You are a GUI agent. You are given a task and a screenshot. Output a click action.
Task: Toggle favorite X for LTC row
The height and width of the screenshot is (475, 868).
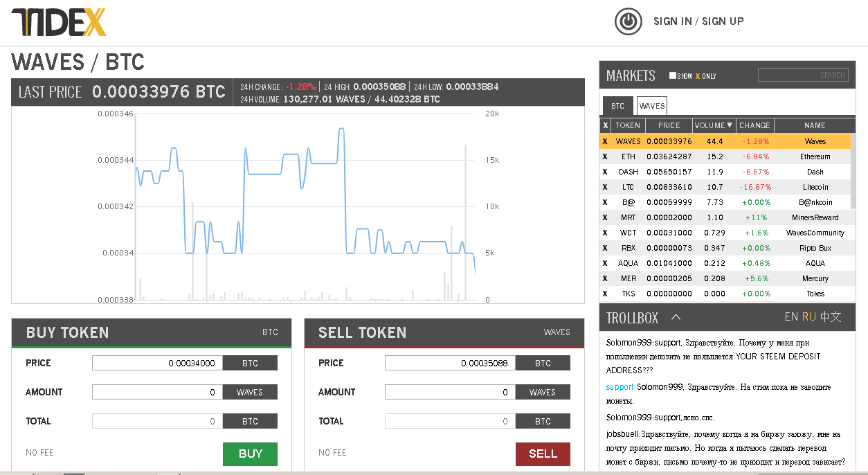pos(605,187)
